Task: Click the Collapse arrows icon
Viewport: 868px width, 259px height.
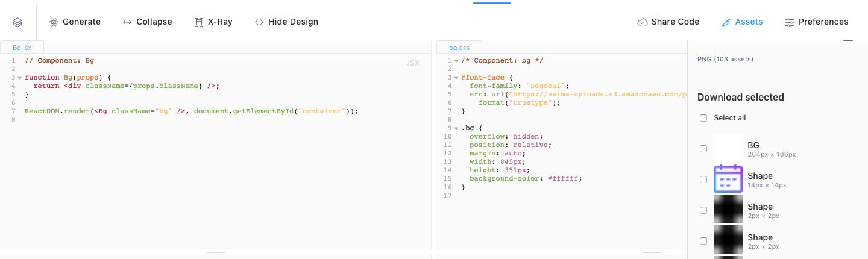Action: (127, 22)
